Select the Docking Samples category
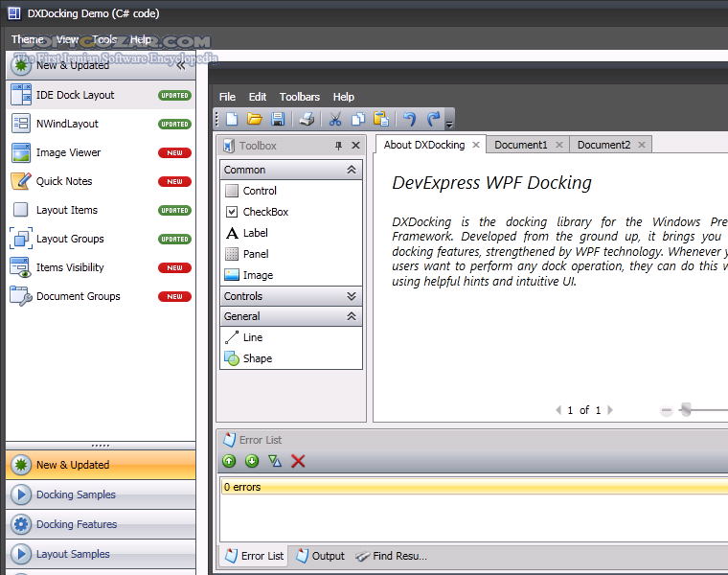Image resolution: width=728 pixels, height=575 pixels. (x=101, y=494)
